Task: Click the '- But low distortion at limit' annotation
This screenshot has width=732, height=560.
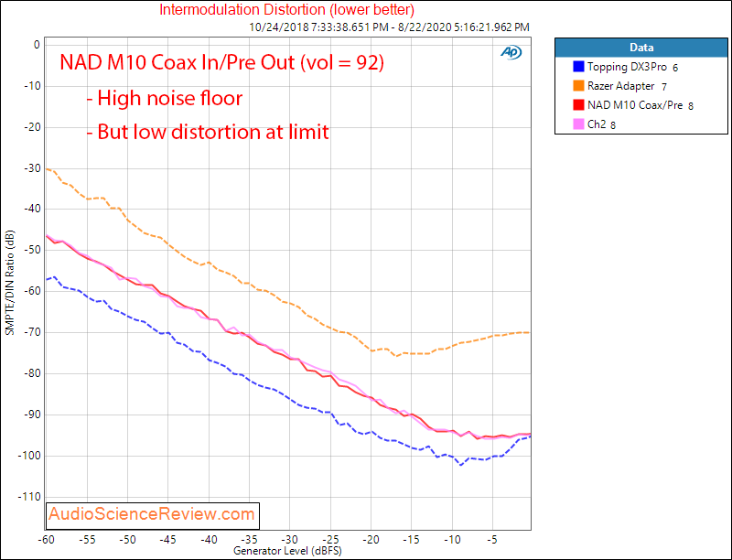Action: [208, 132]
